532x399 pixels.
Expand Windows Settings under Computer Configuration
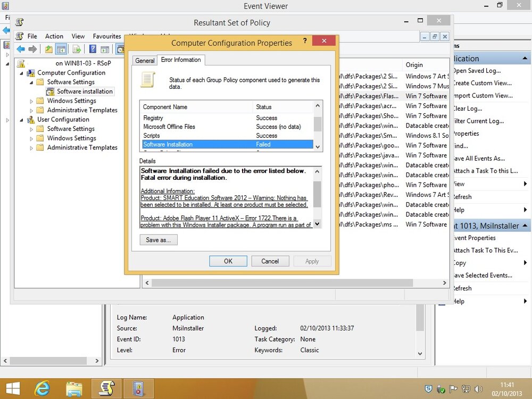(x=31, y=101)
